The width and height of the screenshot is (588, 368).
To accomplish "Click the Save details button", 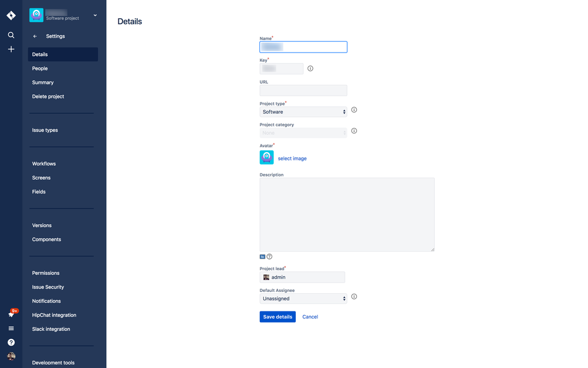I will click(277, 317).
